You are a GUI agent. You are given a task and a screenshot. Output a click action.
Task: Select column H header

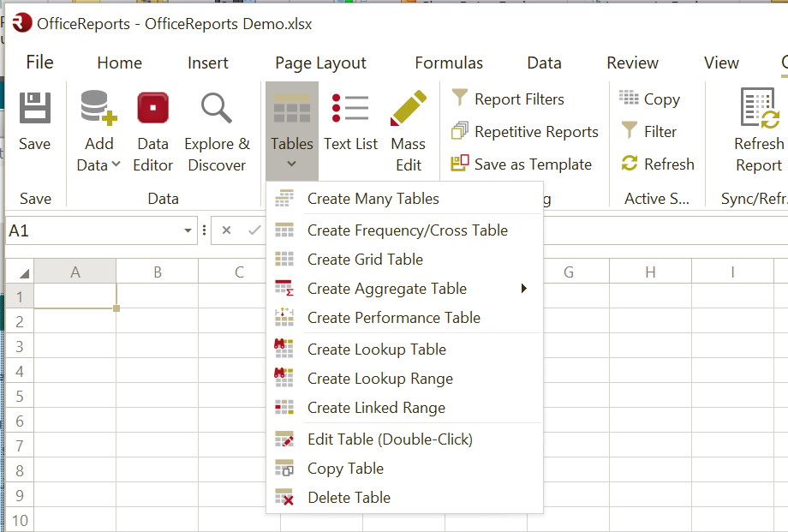point(650,272)
